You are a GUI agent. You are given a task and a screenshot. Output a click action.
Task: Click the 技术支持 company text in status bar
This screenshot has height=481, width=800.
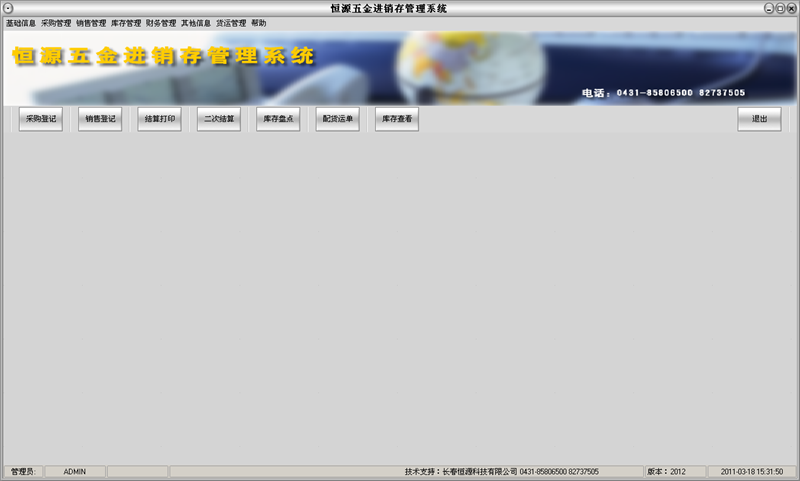point(502,472)
